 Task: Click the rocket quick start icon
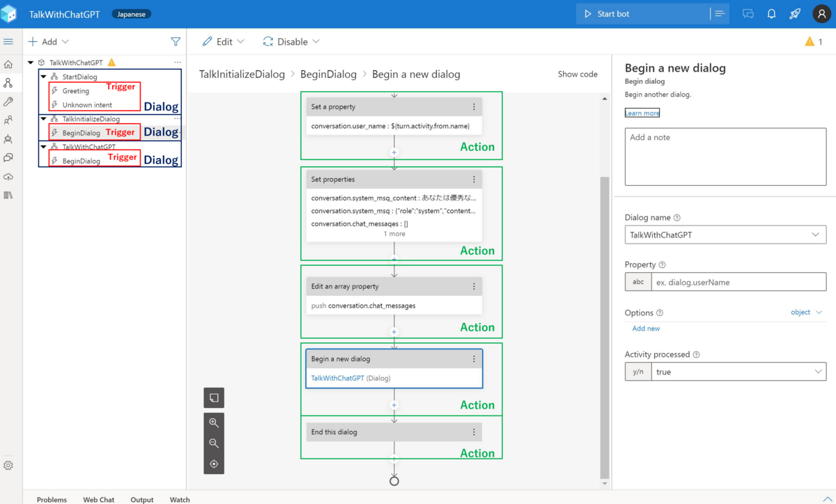795,14
